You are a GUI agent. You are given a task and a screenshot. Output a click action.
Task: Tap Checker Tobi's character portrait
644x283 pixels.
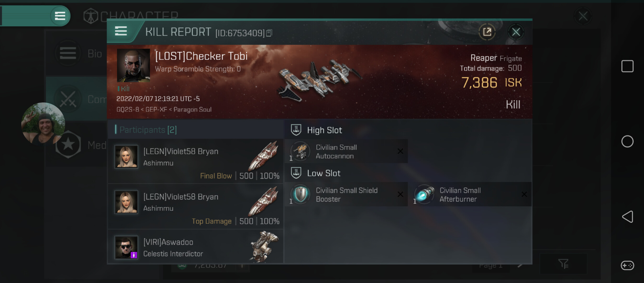(x=133, y=65)
